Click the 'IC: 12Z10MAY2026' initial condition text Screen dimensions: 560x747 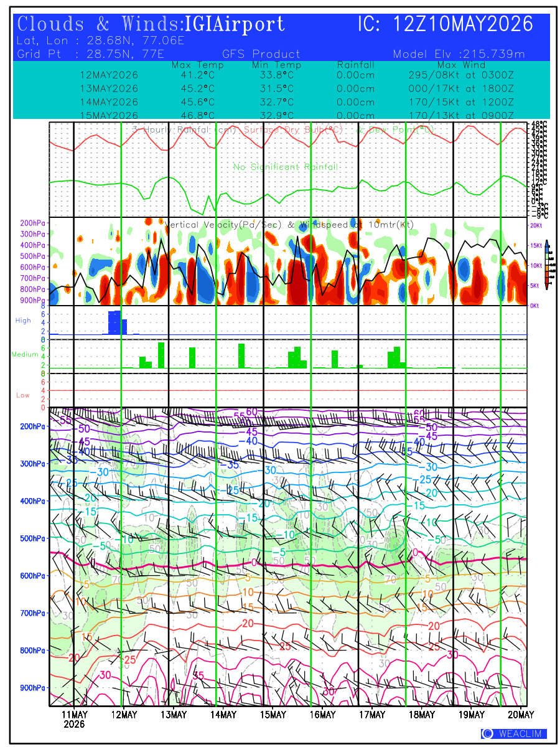click(x=446, y=24)
